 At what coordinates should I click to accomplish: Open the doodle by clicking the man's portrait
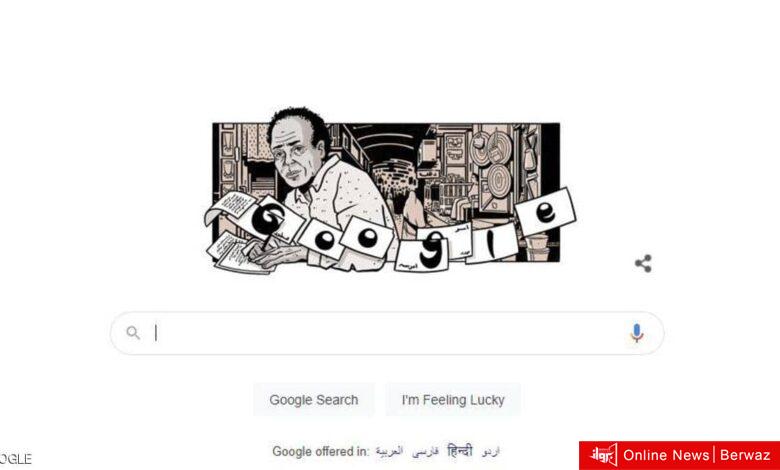coord(299,147)
